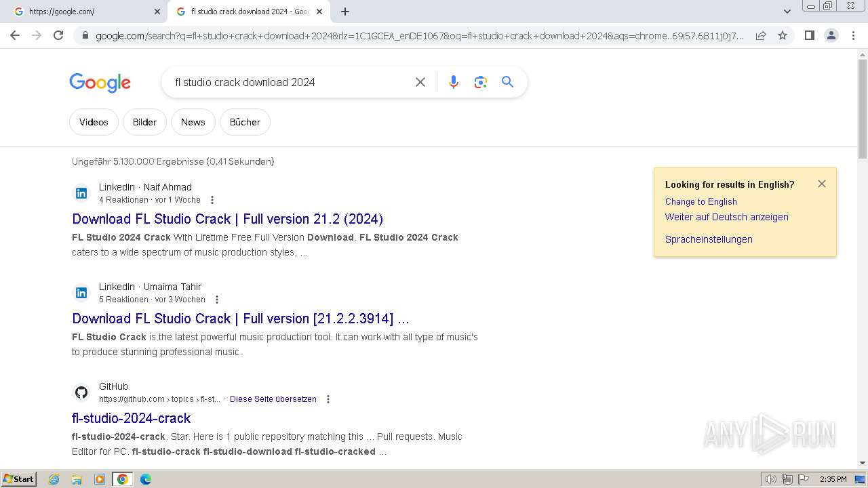Bookmark this page with the star icon

[x=783, y=36]
